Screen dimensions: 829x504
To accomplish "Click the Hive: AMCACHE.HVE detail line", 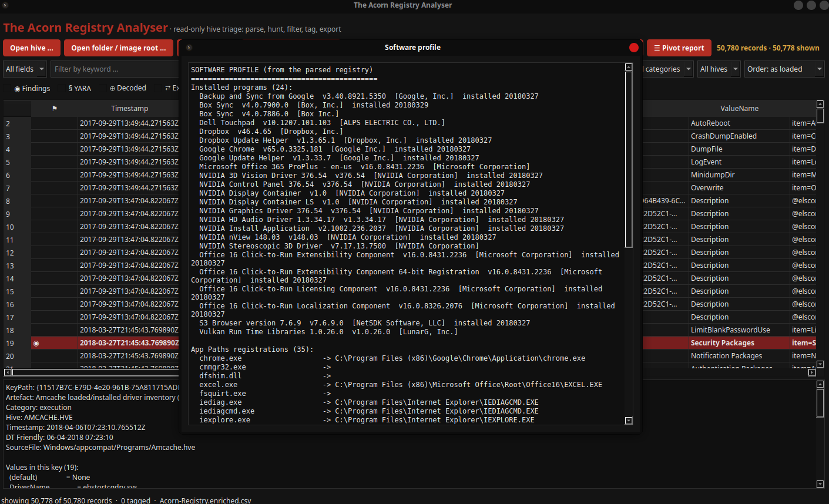I will pyautogui.click(x=39, y=418).
